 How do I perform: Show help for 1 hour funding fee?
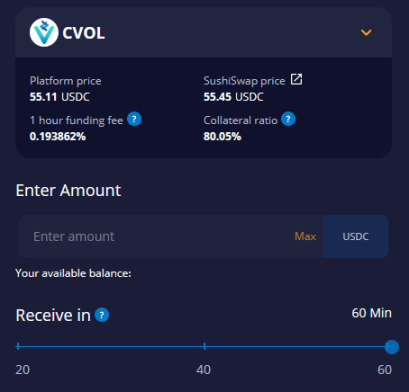point(134,119)
